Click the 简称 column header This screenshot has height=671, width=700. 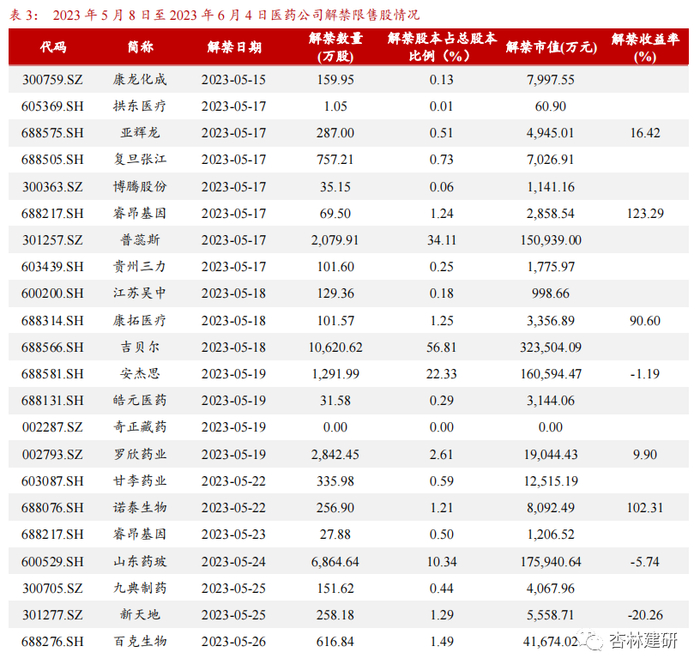(140, 47)
